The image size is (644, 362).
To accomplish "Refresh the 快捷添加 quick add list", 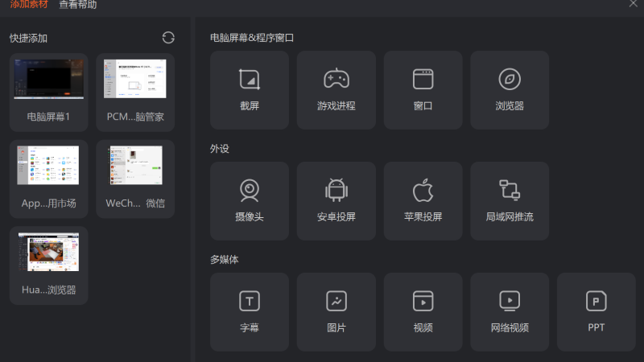I will point(168,38).
